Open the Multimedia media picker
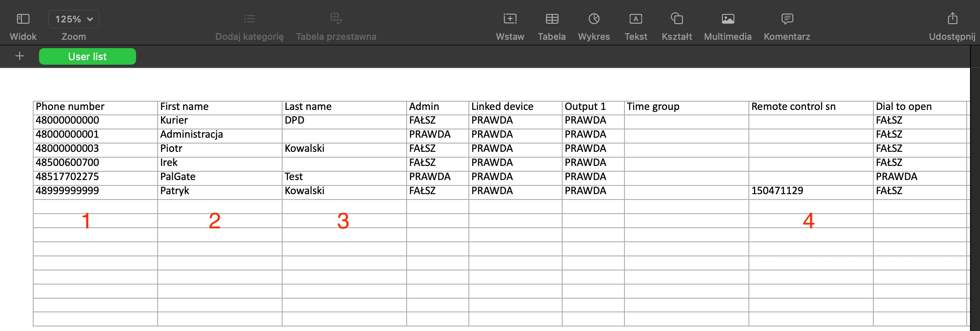The height and width of the screenshot is (331, 980). [728, 19]
